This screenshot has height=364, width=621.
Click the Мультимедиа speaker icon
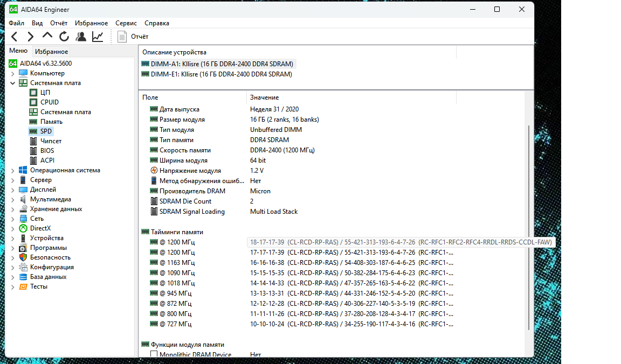pos(23,199)
